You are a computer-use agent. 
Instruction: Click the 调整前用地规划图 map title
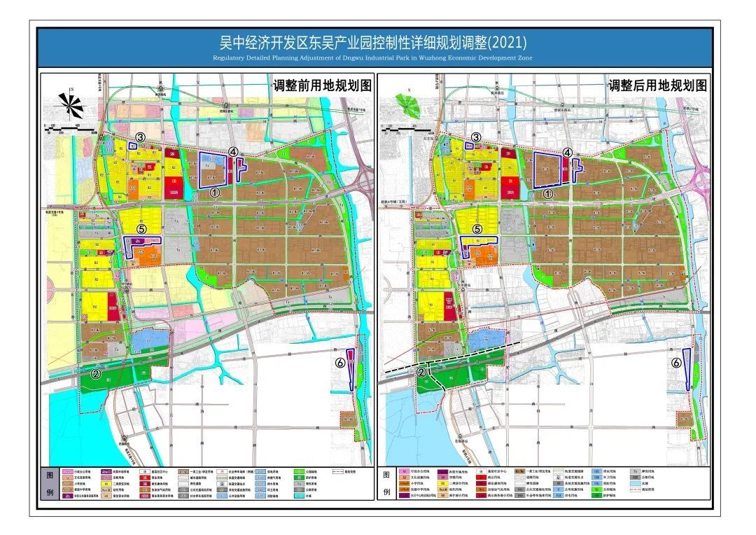[321, 85]
